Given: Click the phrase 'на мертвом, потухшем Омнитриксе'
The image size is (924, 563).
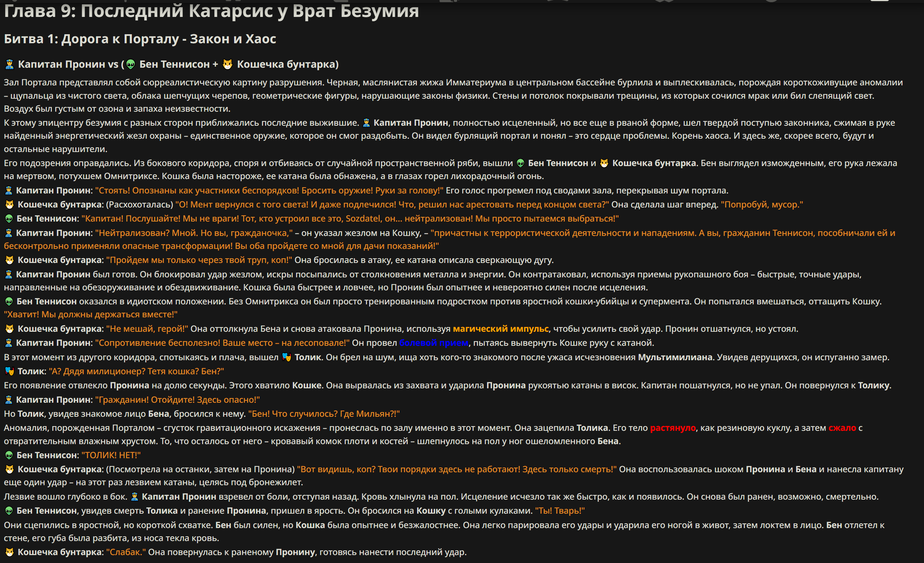Looking at the screenshot, I should coord(81,176).
